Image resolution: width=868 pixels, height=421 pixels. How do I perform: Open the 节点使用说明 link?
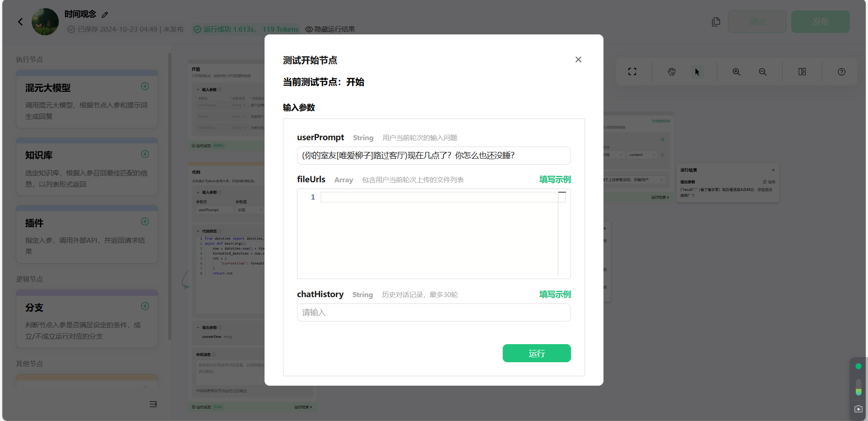tap(660, 121)
